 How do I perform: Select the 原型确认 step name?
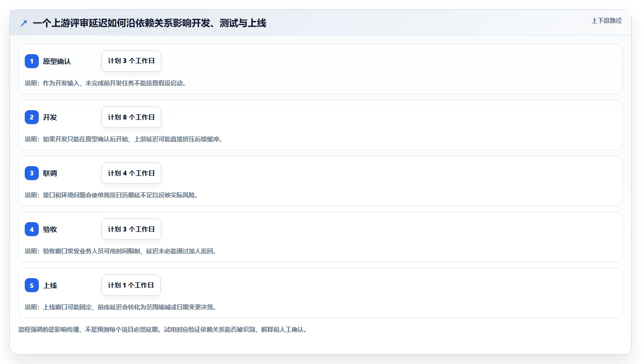pyautogui.click(x=57, y=61)
